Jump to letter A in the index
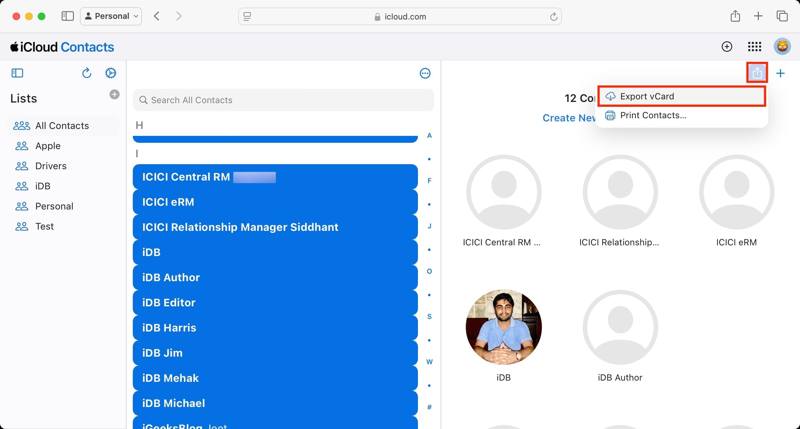Image resolution: width=800 pixels, height=429 pixels. (429, 135)
